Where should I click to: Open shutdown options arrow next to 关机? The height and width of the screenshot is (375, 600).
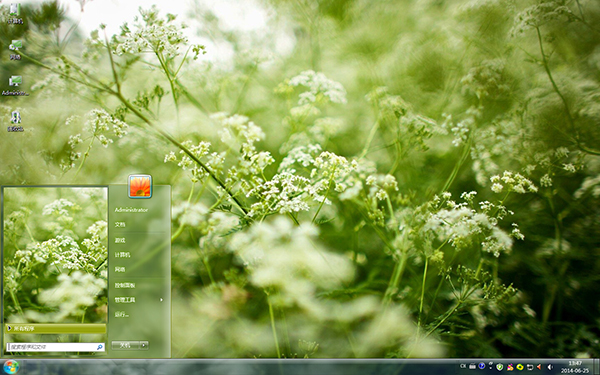pyautogui.click(x=144, y=345)
